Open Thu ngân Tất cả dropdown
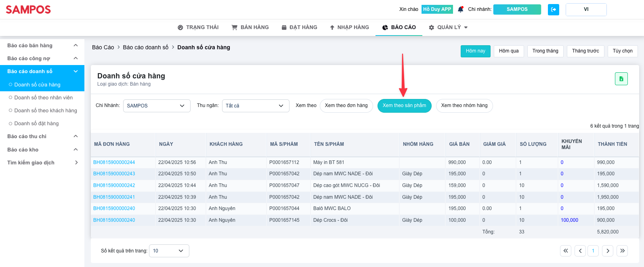The height and width of the screenshot is (267, 644). [x=256, y=106]
